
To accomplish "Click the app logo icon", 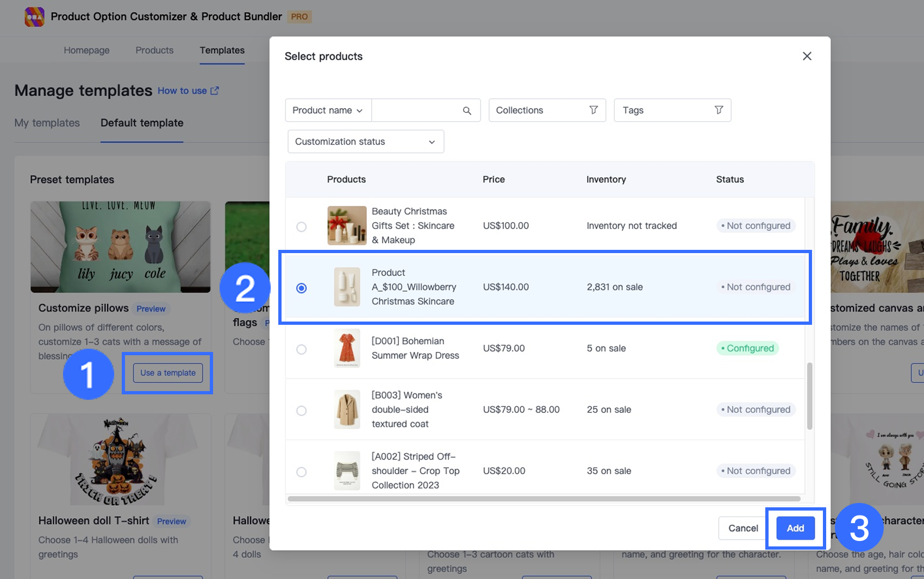I will [34, 17].
